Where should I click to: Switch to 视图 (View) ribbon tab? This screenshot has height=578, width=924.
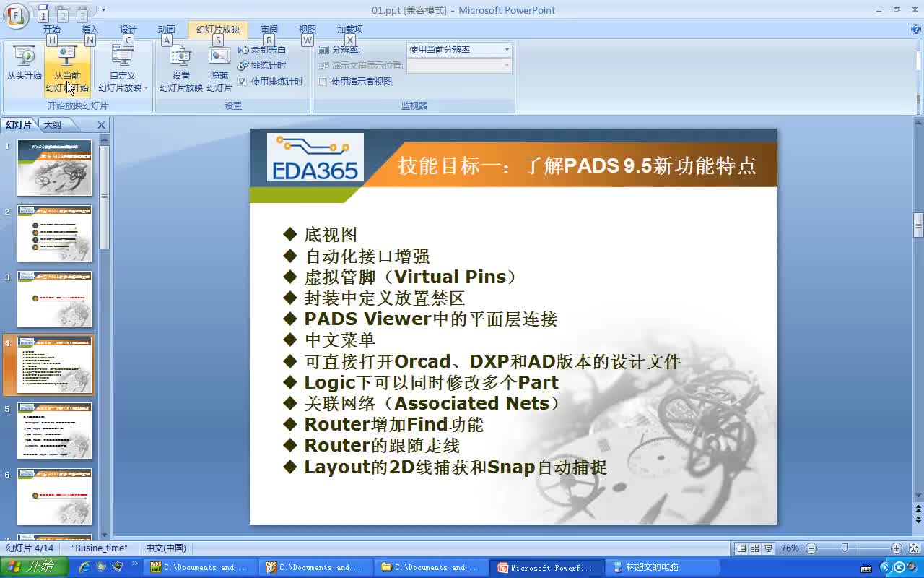(308, 30)
